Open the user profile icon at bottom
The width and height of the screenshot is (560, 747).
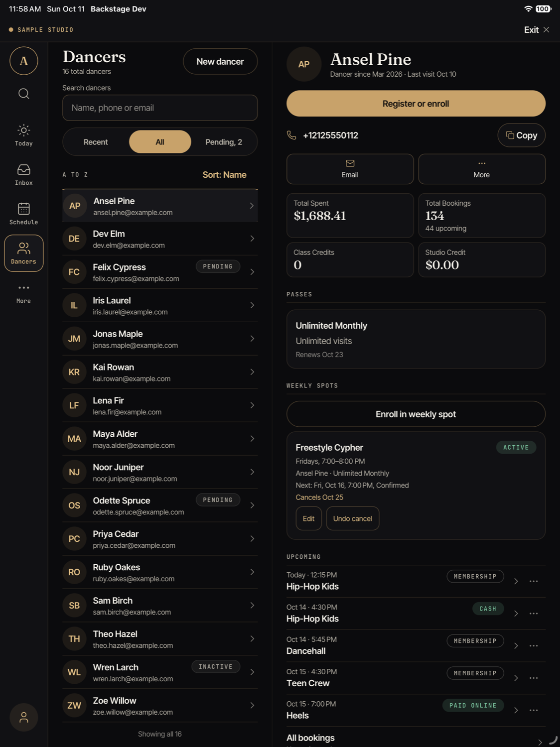pos(23,717)
